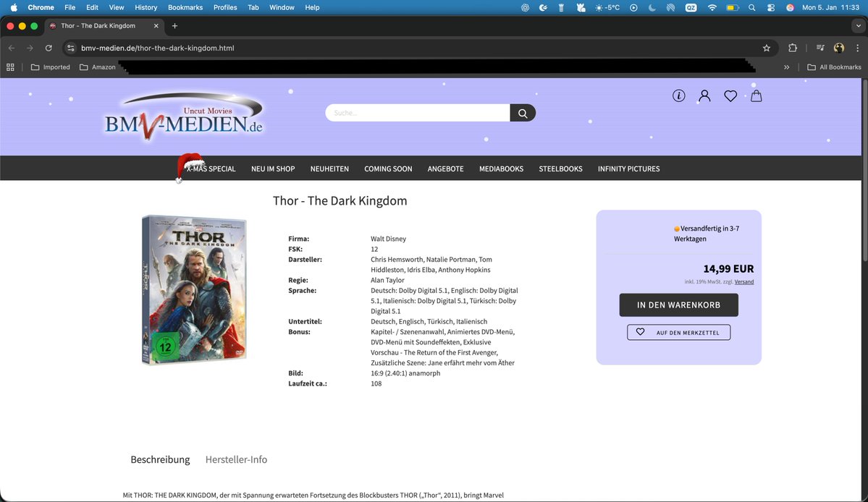Click the 14,99 EUR price
The height and width of the screenshot is (502, 868).
[x=728, y=268]
